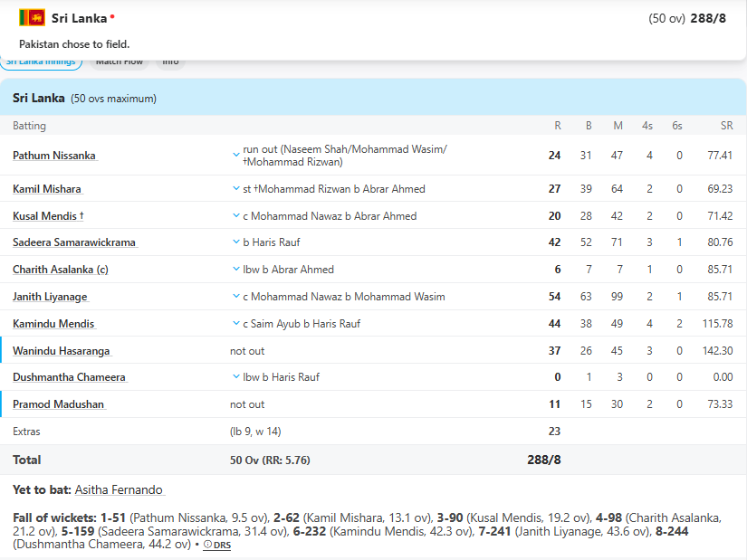Show Sadeera Samarawickrama's bowled dismissal details

236,242
